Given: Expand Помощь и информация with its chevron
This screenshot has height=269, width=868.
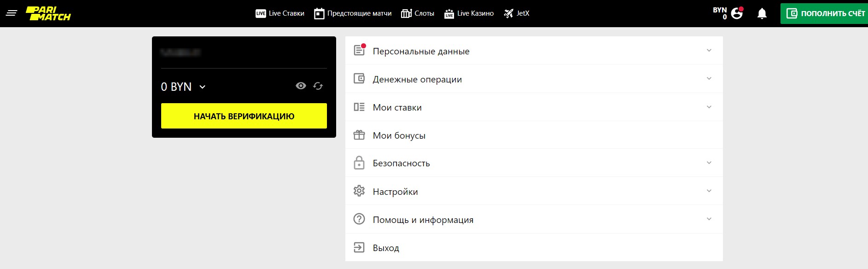Looking at the screenshot, I should [709, 219].
